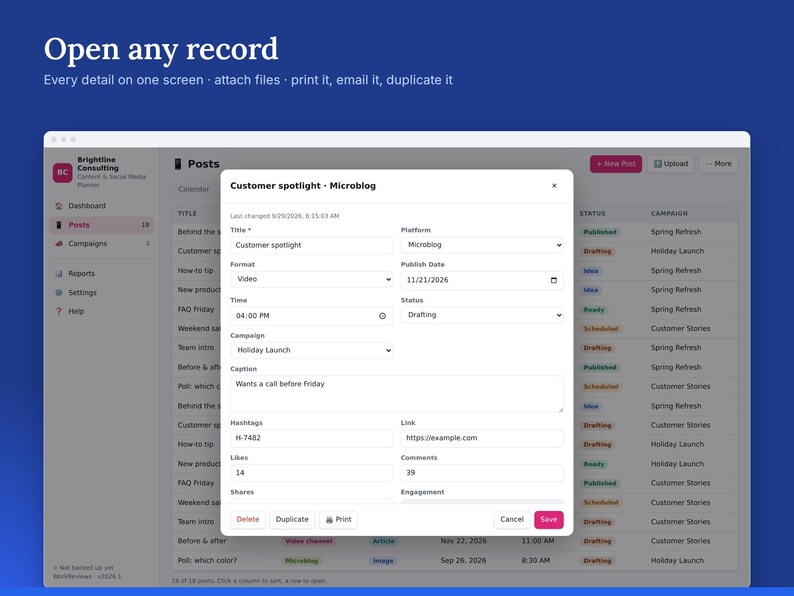
Task: Click the Article format tag
Action: point(383,541)
